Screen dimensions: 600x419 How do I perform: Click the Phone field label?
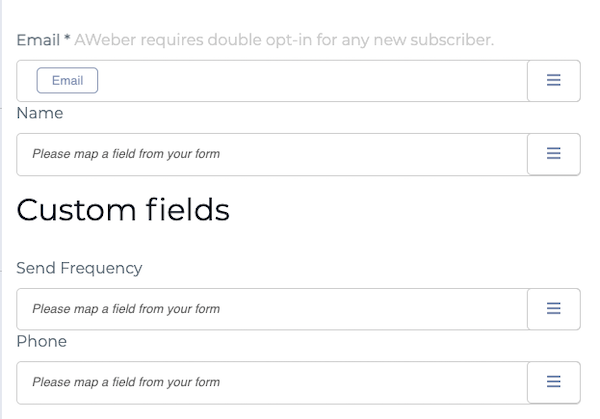(42, 342)
